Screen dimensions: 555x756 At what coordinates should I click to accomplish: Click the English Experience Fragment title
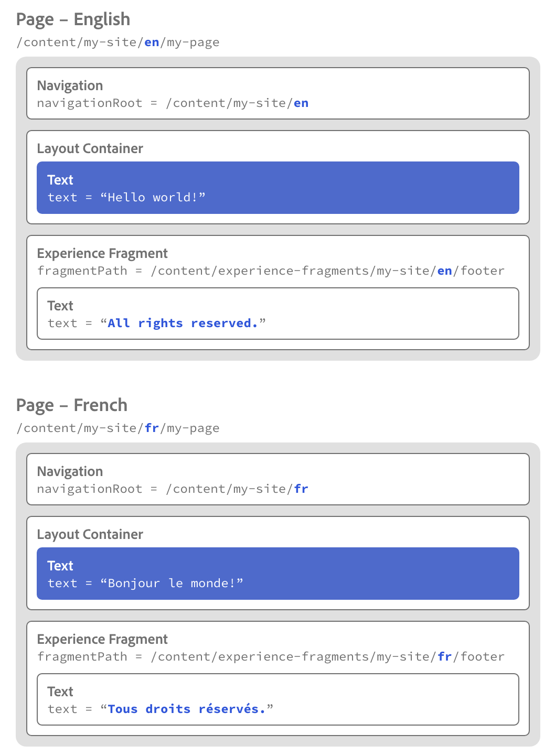point(102,253)
